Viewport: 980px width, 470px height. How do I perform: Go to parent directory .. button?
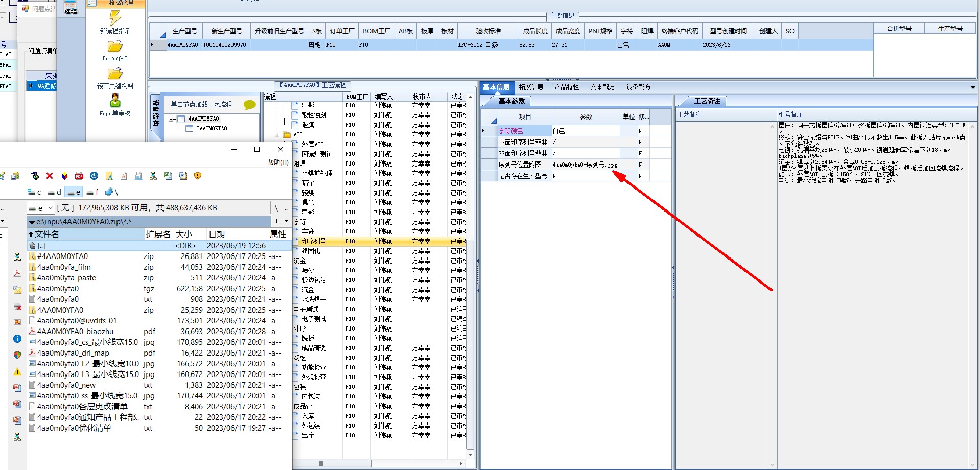(x=286, y=208)
